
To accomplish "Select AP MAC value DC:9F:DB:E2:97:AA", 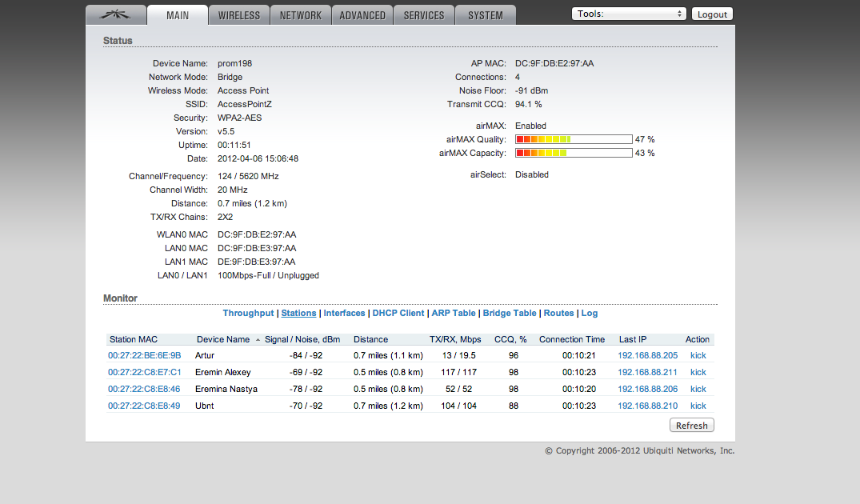I will pyautogui.click(x=554, y=64).
